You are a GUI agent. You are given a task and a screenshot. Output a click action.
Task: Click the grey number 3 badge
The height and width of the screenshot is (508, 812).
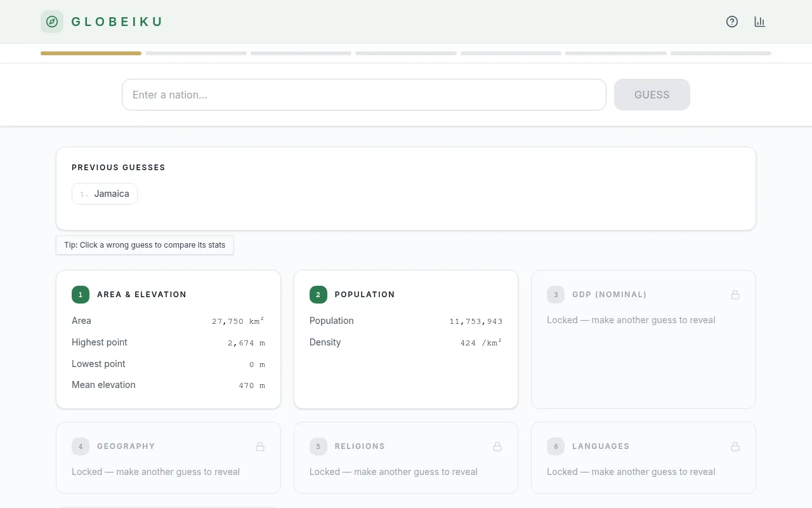tap(556, 295)
